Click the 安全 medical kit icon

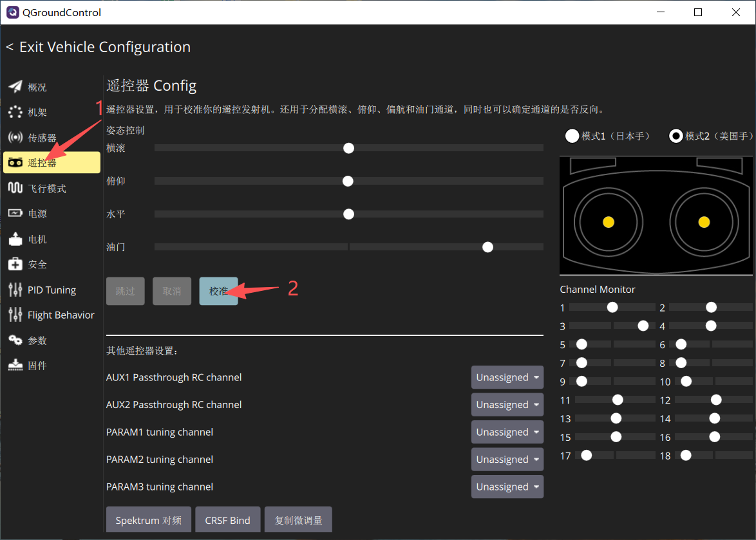point(15,264)
